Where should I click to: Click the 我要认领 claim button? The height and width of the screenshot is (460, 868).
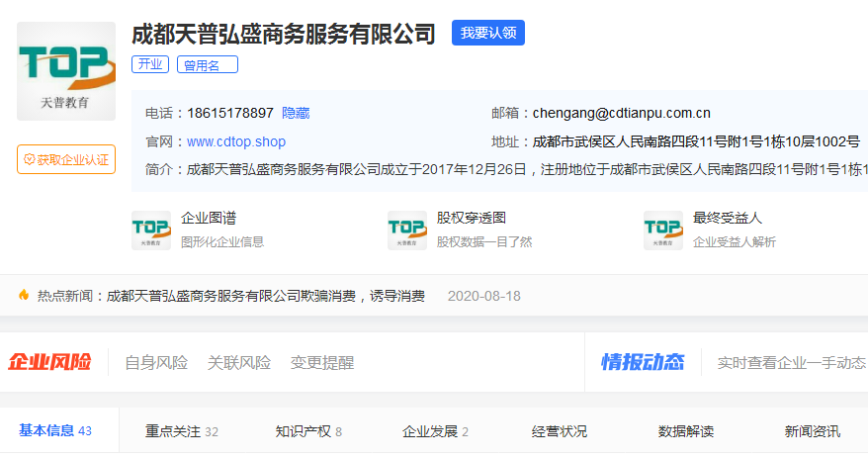click(487, 33)
